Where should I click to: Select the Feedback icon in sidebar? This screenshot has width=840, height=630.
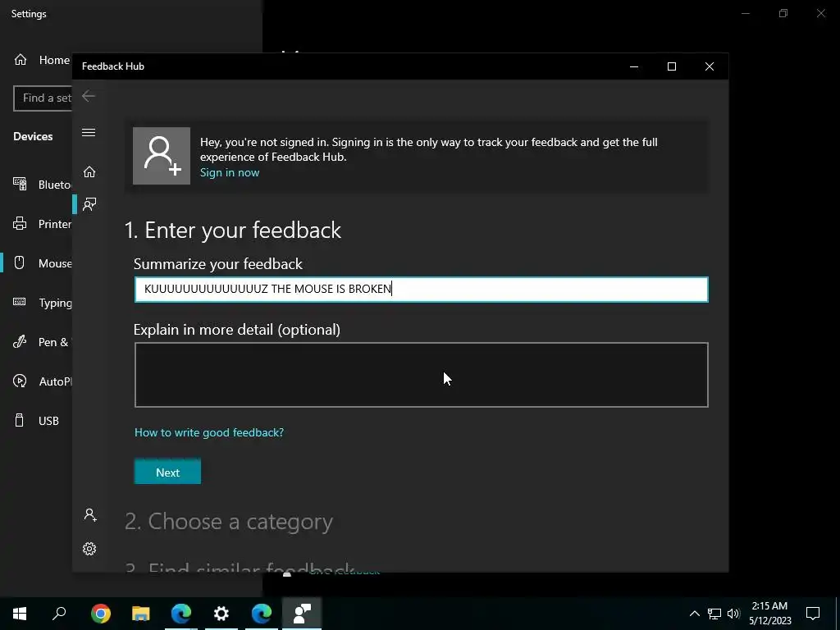(89, 204)
